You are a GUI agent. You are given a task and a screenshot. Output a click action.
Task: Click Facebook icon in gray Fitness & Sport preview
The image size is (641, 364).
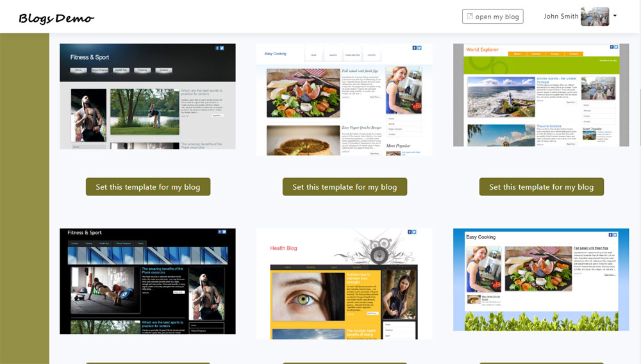click(x=217, y=48)
